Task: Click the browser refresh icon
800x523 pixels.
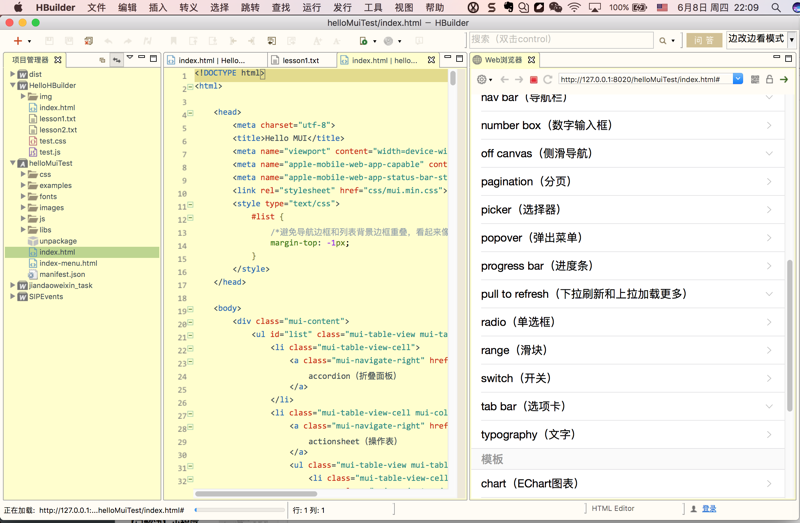Action: pyautogui.click(x=547, y=79)
